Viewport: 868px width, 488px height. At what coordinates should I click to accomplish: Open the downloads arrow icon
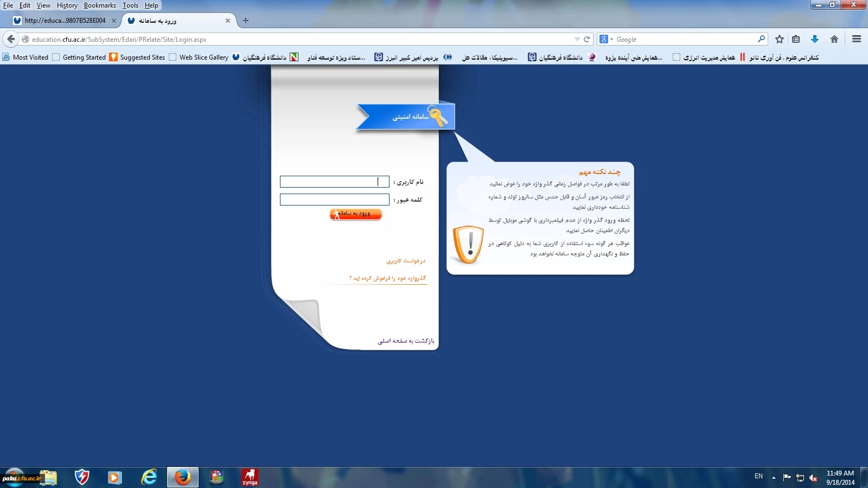tap(814, 39)
